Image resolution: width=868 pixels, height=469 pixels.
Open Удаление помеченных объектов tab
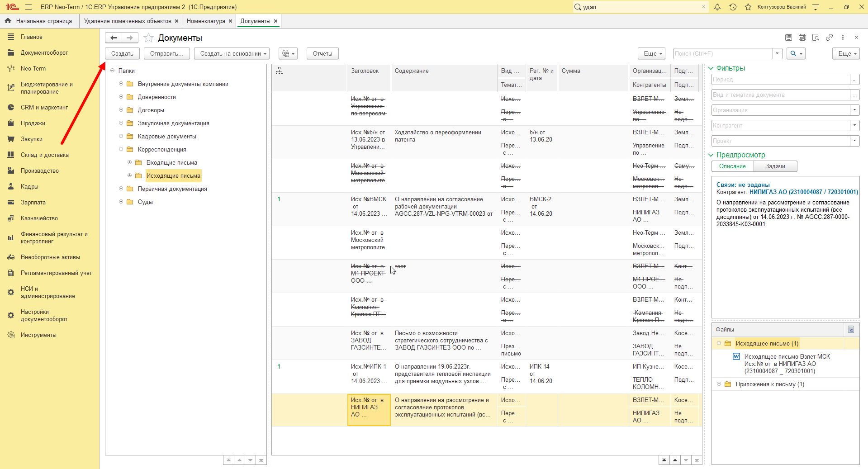click(128, 21)
